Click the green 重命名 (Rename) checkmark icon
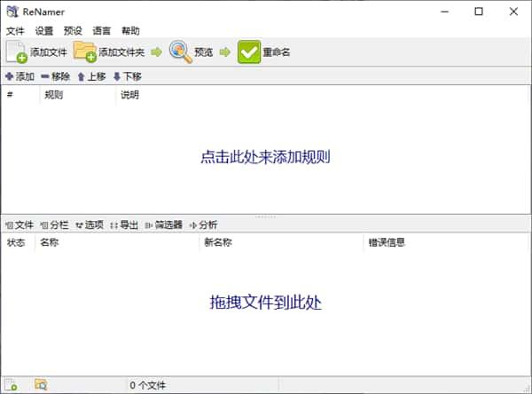 coord(248,52)
